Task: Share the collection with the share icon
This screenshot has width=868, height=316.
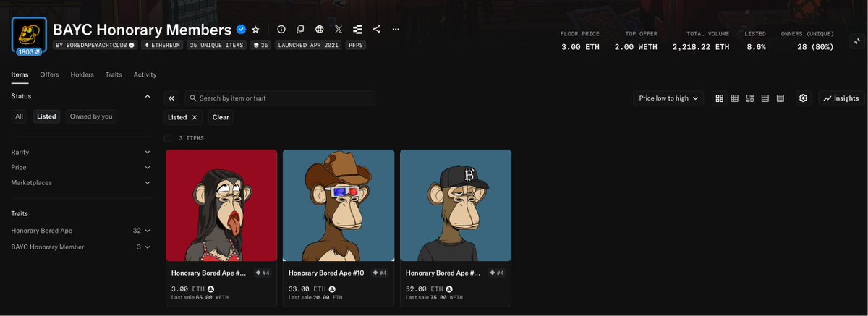Action: coord(377,30)
